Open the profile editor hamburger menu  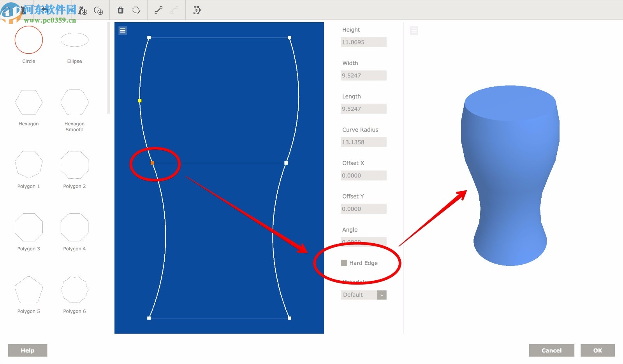(123, 30)
